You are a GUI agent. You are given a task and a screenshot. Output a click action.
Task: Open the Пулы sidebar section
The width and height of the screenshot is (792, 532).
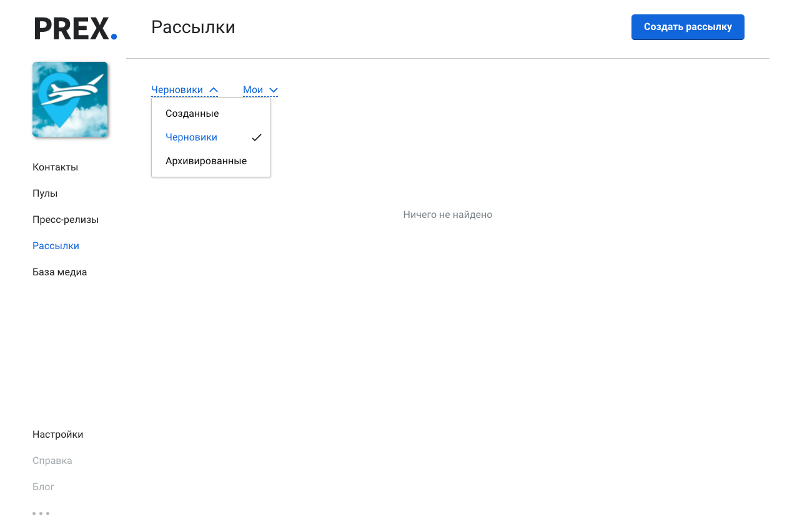45,194
